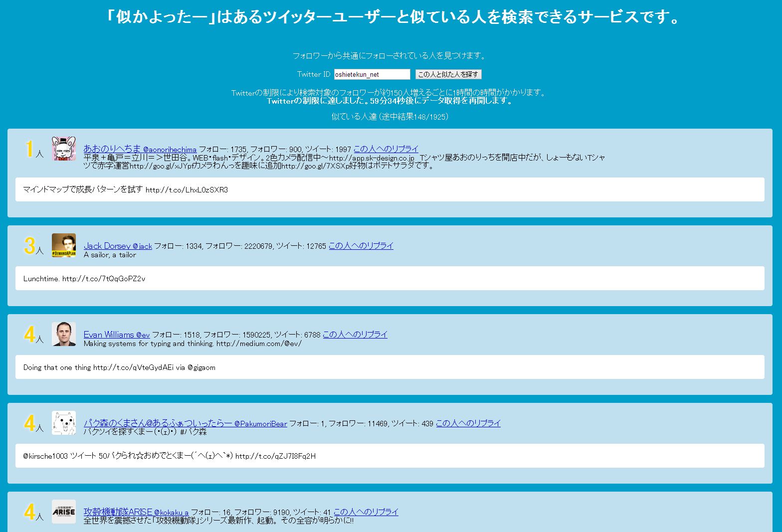782x532 pixels.
Task: Click the bear avatar of PakumoriBear
Action: (64, 423)
